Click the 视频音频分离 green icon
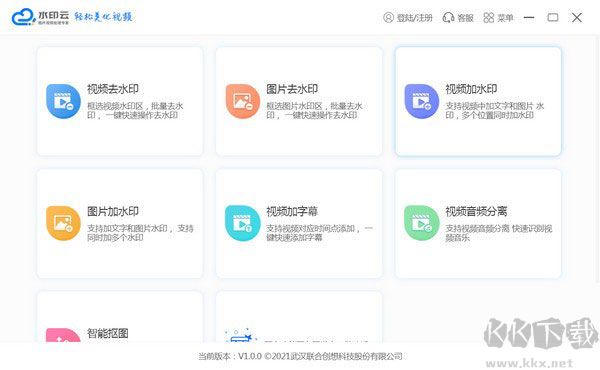This screenshot has height=370, width=600. point(422,223)
